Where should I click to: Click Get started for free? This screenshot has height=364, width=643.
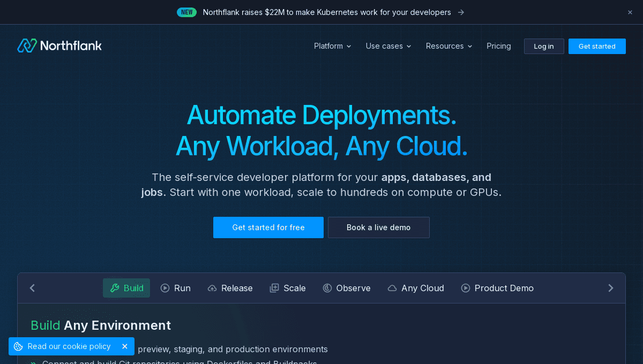click(x=268, y=227)
